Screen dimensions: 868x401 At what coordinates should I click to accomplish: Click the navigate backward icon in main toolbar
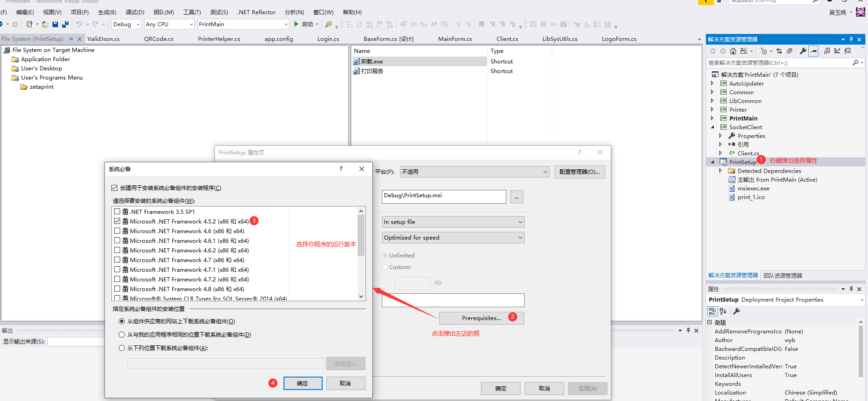(x=2, y=24)
